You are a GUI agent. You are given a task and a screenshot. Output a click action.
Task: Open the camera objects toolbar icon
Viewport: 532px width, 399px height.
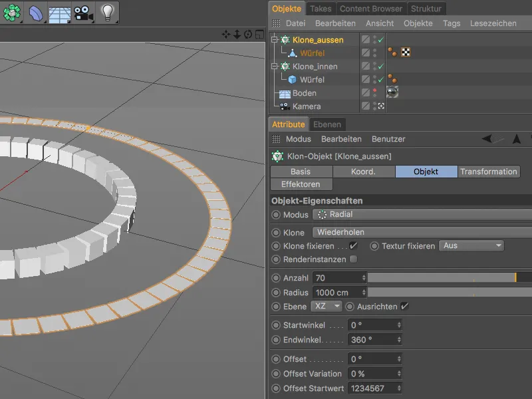point(84,13)
